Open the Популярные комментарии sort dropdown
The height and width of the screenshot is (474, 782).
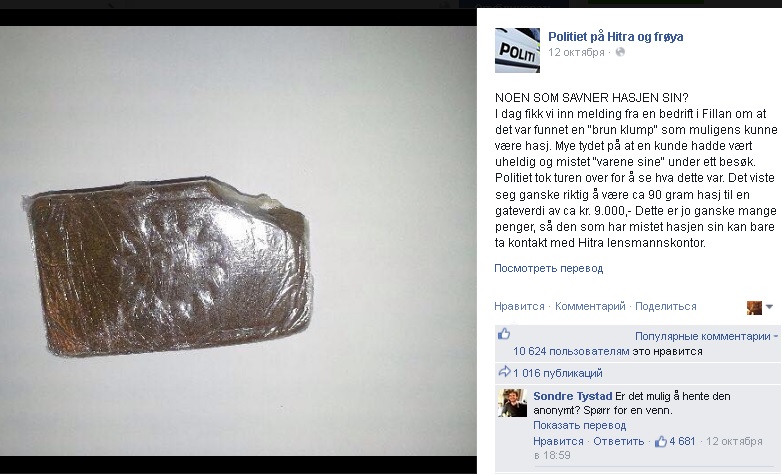[706, 336]
